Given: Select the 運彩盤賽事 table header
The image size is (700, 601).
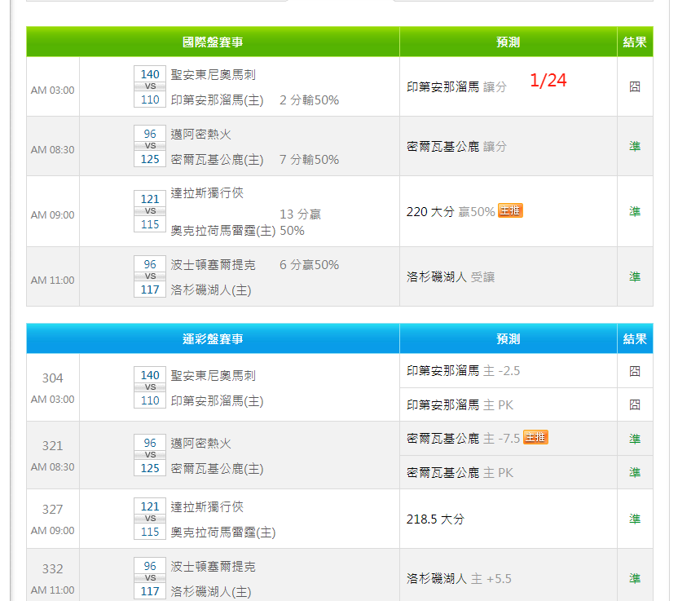Looking at the screenshot, I should (213, 338).
